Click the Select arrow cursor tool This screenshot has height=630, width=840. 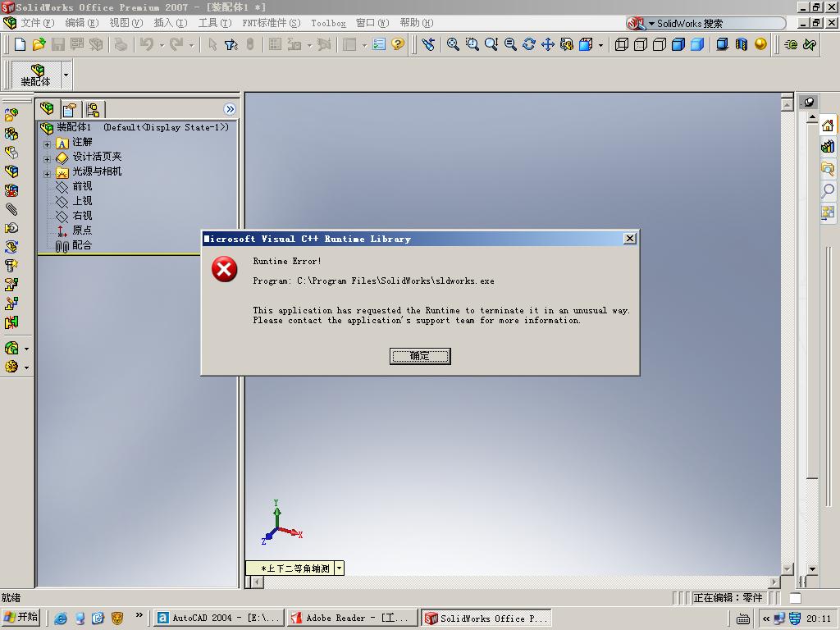tap(212, 44)
